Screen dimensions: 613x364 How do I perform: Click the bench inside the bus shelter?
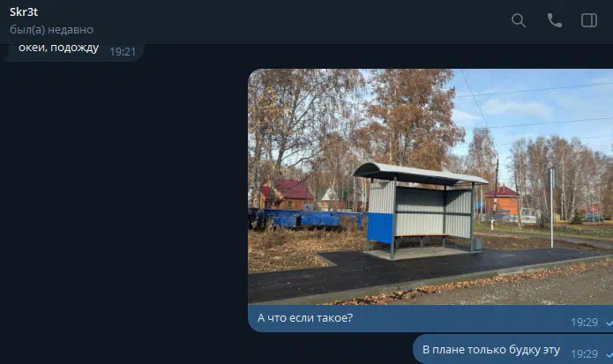pyautogui.click(x=422, y=235)
